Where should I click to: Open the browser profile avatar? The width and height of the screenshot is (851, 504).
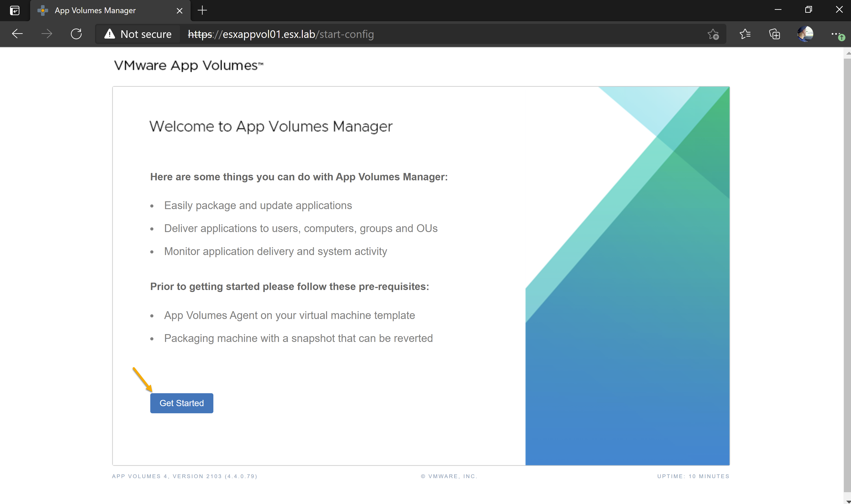click(x=805, y=34)
